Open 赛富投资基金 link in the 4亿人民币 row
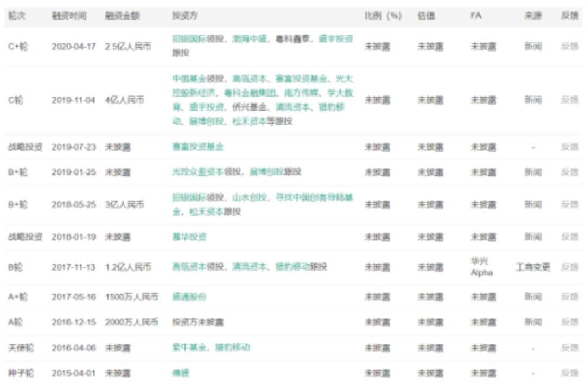Screen dimensions: 586x392 click(x=301, y=79)
